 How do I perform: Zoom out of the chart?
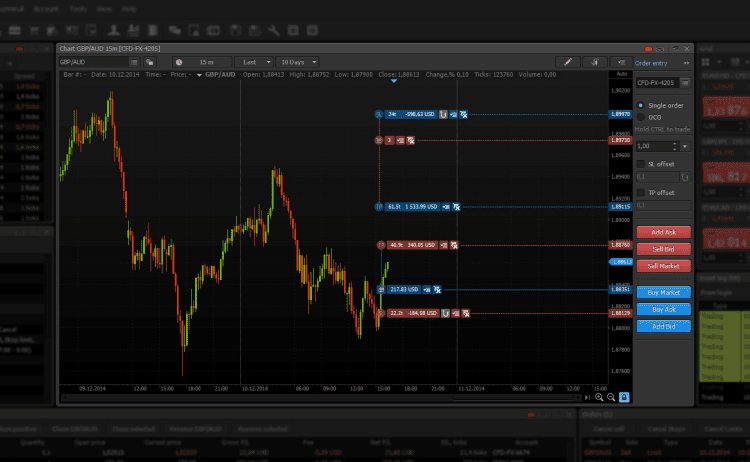[x=611, y=397]
